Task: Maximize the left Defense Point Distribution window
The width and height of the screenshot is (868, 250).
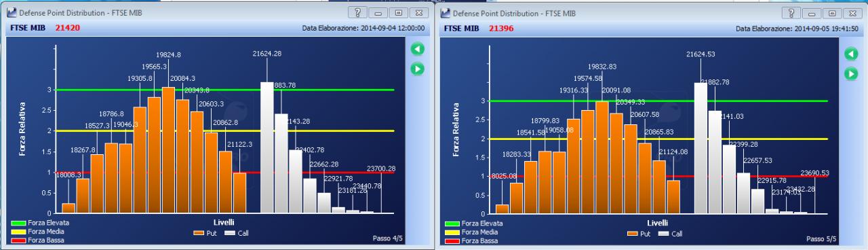Action: click(399, 13)
